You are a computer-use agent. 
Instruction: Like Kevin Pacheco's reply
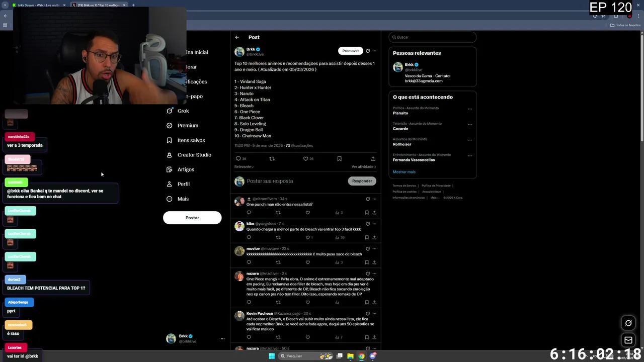tap(308, 337)
